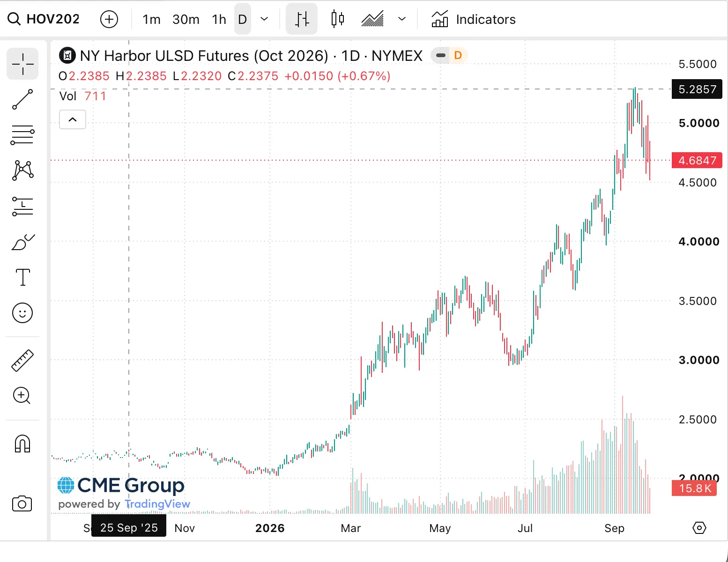This screenshot has width=728, height=562.
Task: Take a chart snapshot with camera icon
Action: coord(22,504)
